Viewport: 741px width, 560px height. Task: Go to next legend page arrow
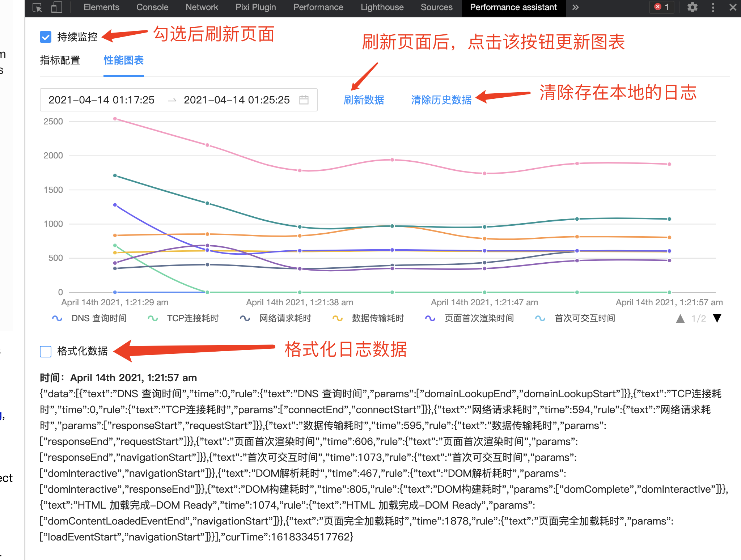pyautogui.click(x=717, y=318)
